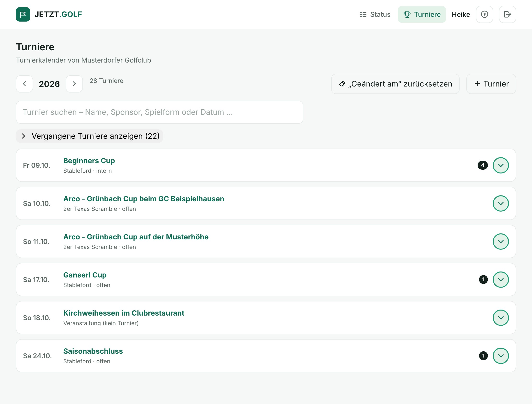Screen dimensions: 532x404
Task: Click the date Sa 24.10.
Action: click(x=38, y=356)
